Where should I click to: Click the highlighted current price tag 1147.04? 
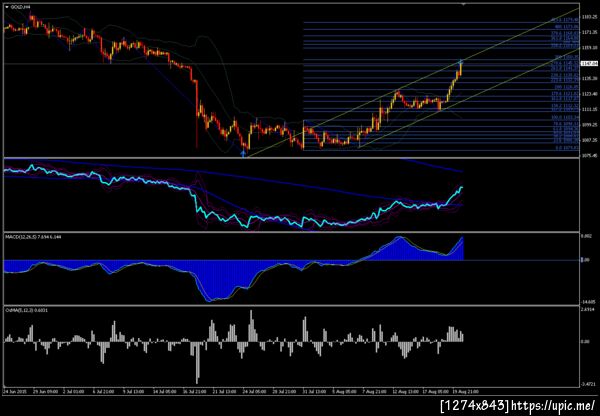589,63
